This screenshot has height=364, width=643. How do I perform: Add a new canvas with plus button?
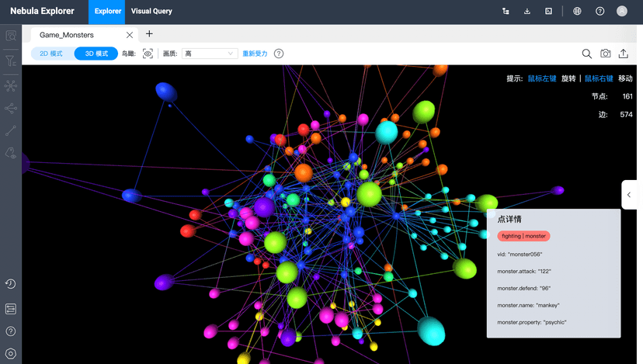tap(149, 34)
